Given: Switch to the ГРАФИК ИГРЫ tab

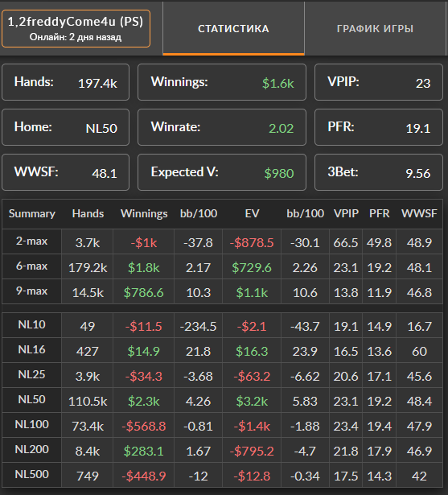Looking at the screenshot, I should 375,28.
